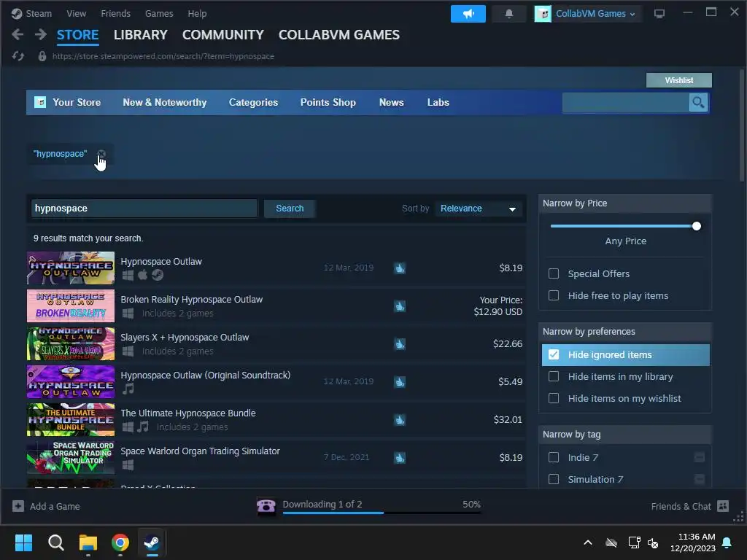Viewport: 747px width, 560px height.
Task: Open the Friends menu
Action: 116,14
